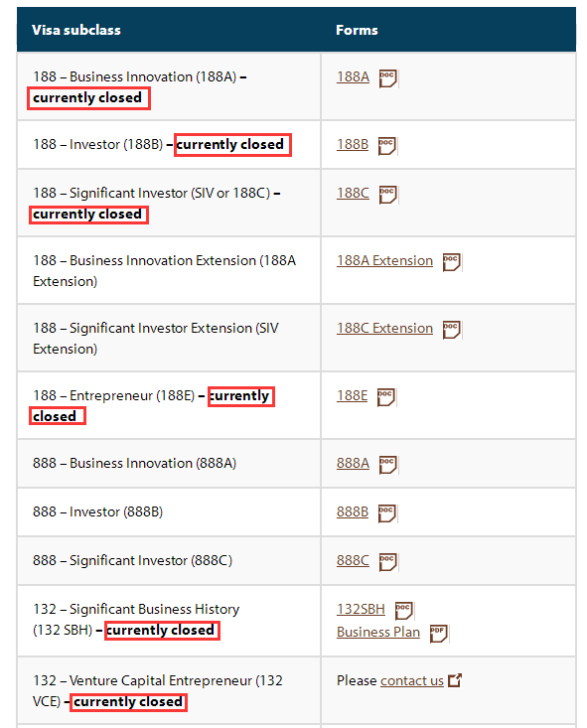Screen dimensions: 587x728
Task: Click DOC icon beside 188C Extension
Action: [x=451, y=330]
